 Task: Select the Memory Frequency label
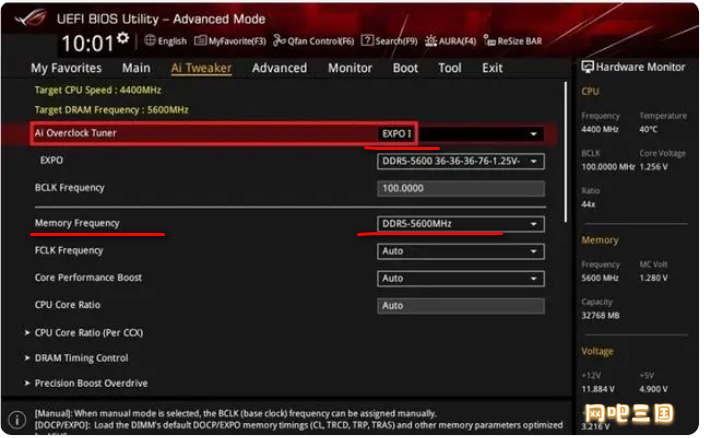point(77,223)
